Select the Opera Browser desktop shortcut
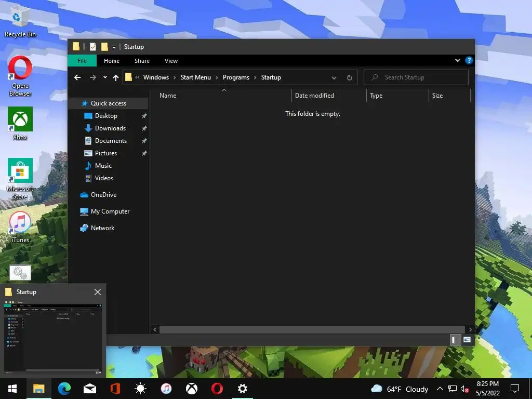 coord(20,76)
